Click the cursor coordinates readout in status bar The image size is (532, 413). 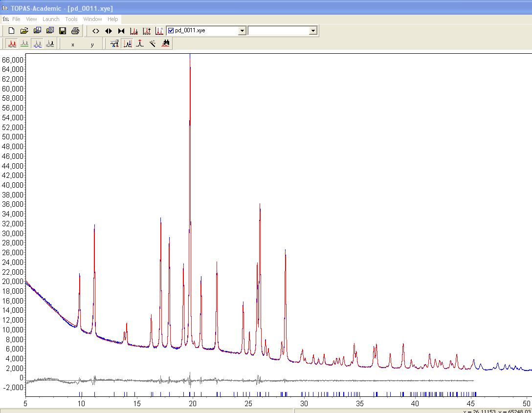click(497, 411)
